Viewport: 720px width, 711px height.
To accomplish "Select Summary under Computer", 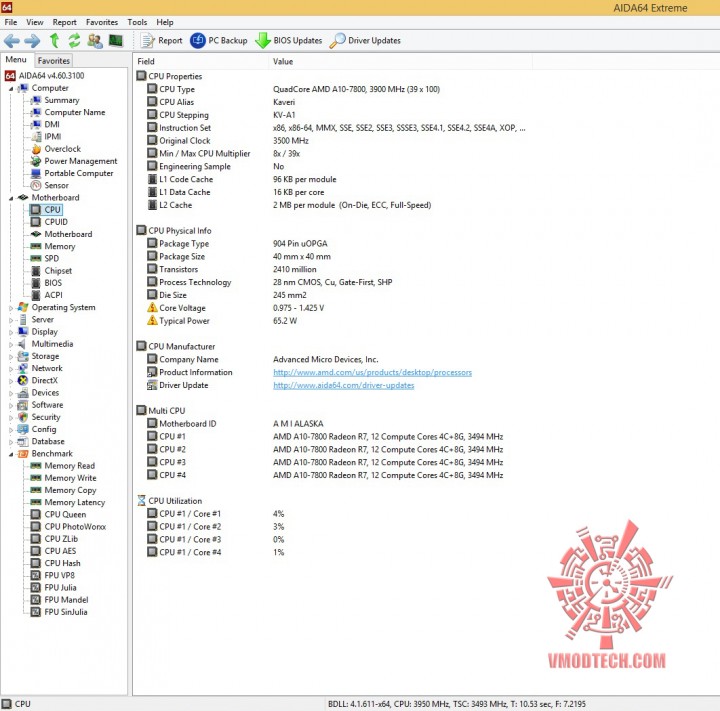I will 62,100.
